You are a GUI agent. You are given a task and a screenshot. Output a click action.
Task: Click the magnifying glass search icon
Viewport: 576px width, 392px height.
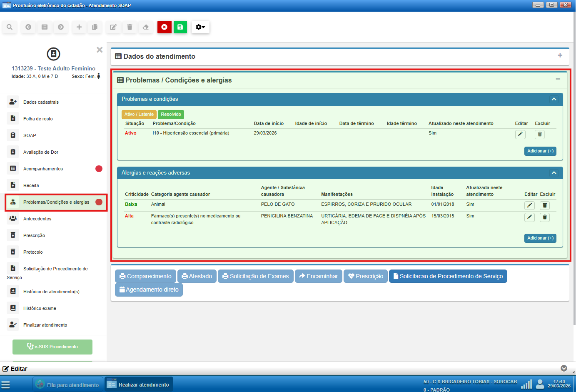(x=10, y=27)
